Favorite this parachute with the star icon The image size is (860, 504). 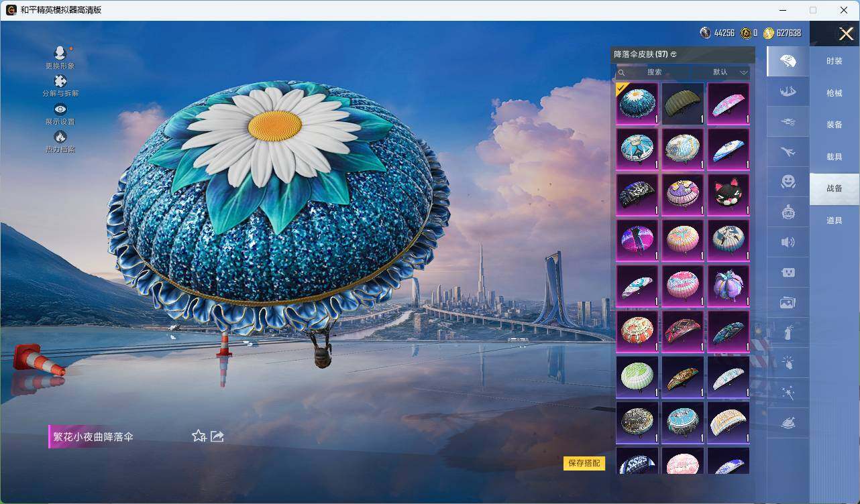point(199,436)
